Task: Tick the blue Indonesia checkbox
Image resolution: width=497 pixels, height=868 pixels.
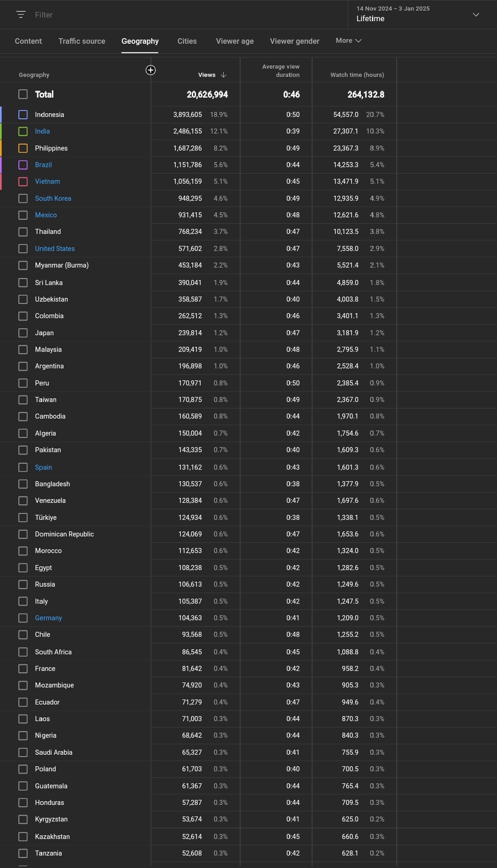Action: coord(23,115)
